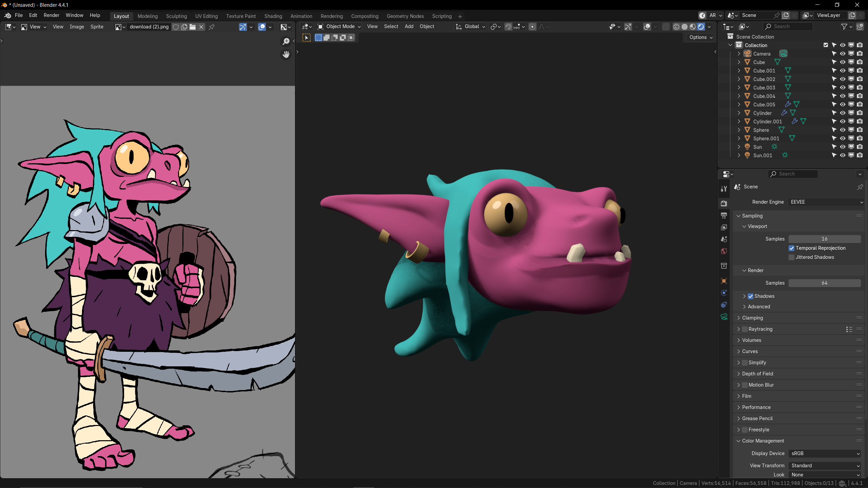Viewport: 868px width, 488px height.
Task: Switch viewport to wireframe shading
Action: click(x=676, y=27)
